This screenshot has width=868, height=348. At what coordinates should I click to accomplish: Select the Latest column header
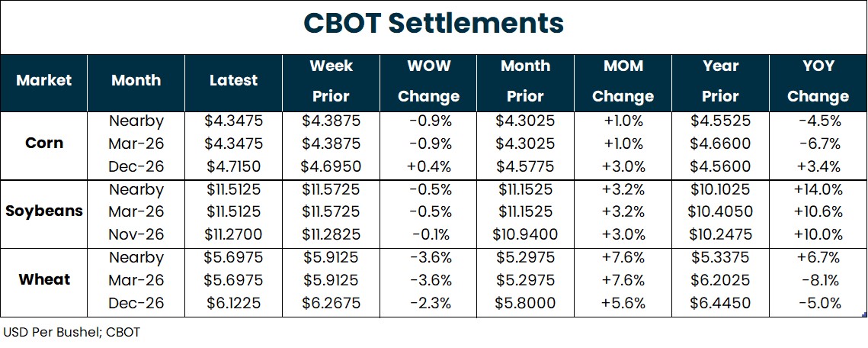click(233, 80)
